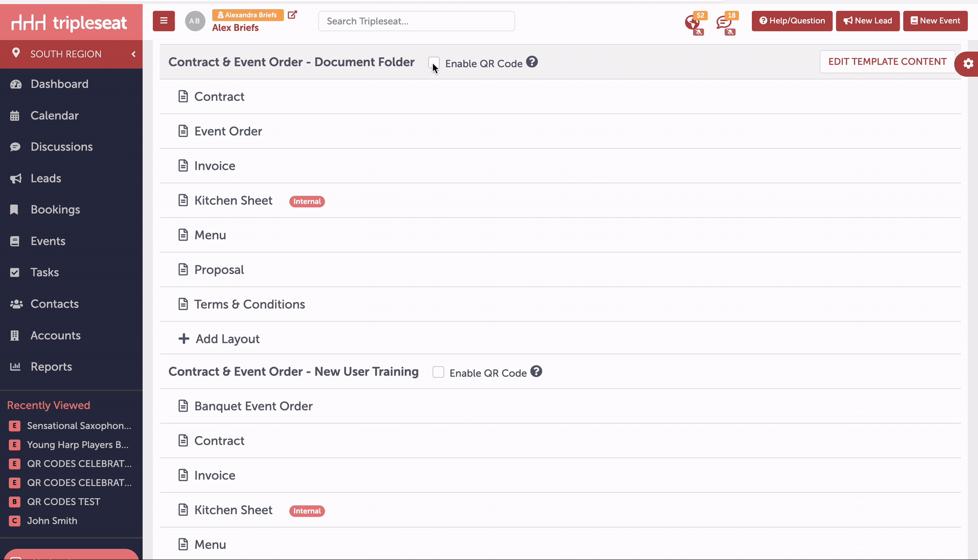The height and width of the screenshot is (560, 978).
Task: Collapse the South Region sidebar chevron
Action: pyautogui.click(x=133, y=54)
